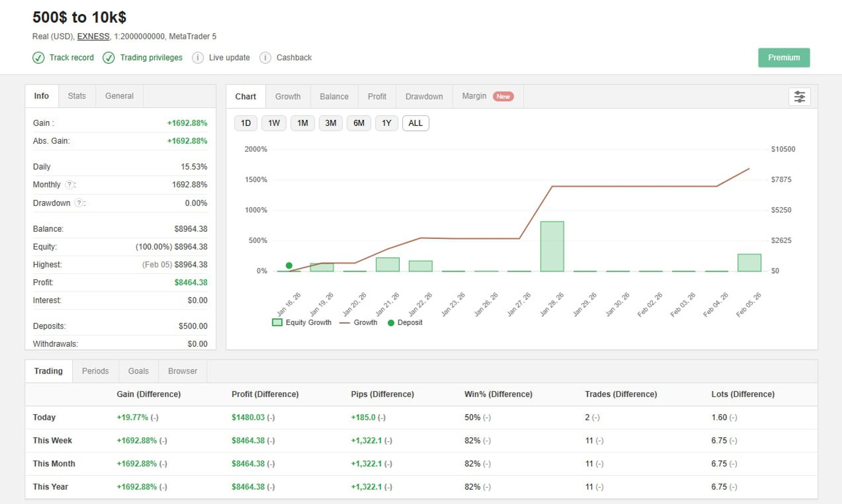Switch to the Drawdown chart tab
This screenshot has width=842, height=504.
(424, 97)
